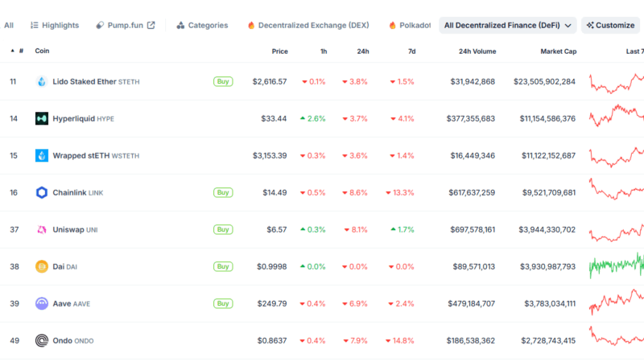Click the Ondo circular logo
Viewport: 644px width, 362px height.
(42, 340)
